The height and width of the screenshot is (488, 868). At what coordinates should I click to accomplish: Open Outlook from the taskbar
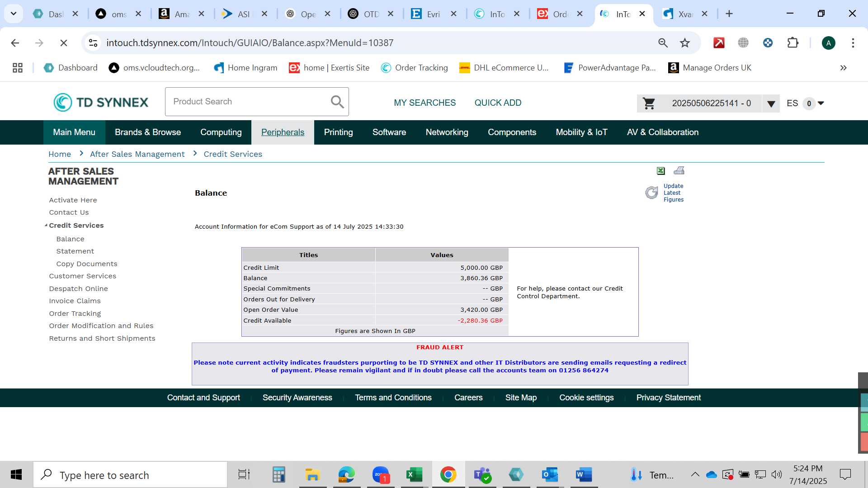[550, 474]
